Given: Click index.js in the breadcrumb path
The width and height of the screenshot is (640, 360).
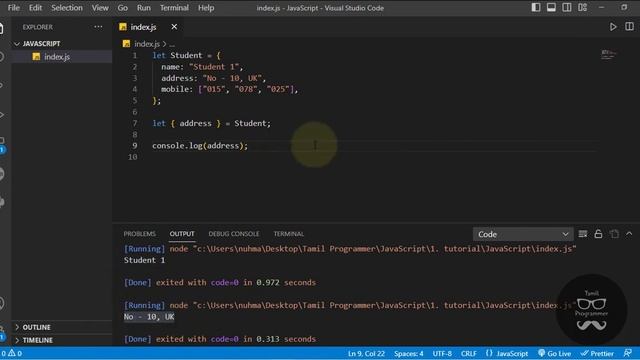Looking at the screenshot, I should point(147,44).
